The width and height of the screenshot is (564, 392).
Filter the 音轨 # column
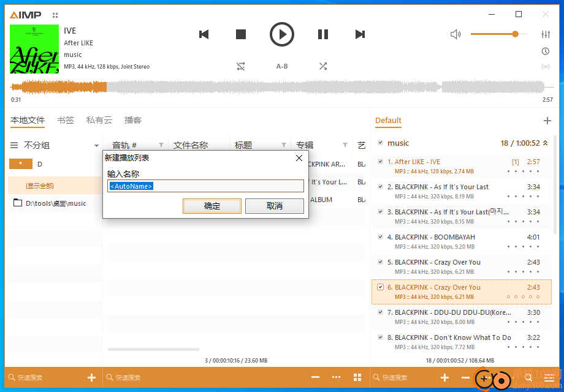click(x=161, y=145)
